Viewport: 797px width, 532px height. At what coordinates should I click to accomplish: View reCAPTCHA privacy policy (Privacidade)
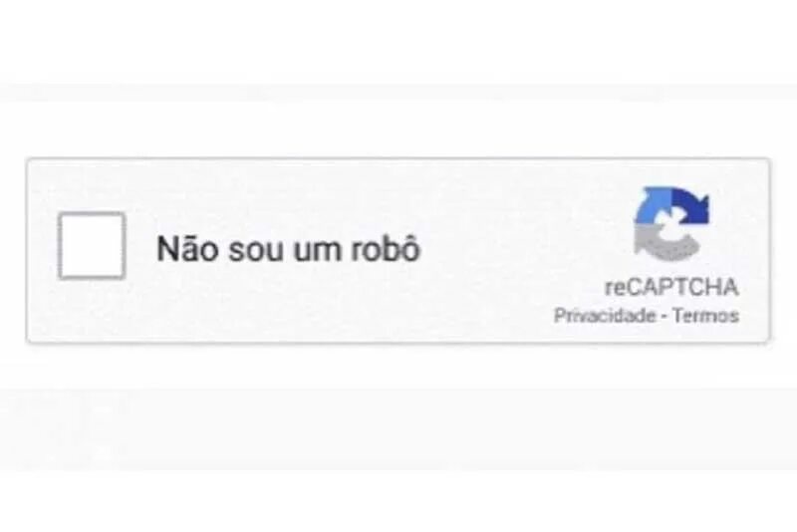(x=605, y=316)
